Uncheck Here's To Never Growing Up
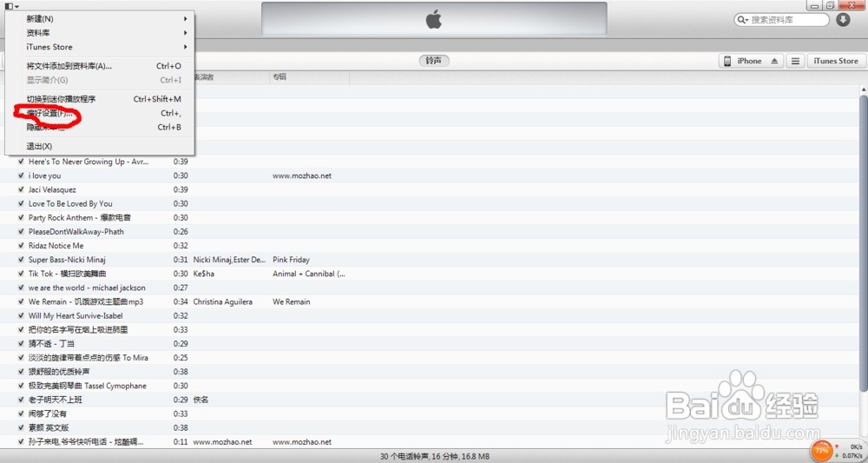Screen dimensions: 868x463 point(21,162)
